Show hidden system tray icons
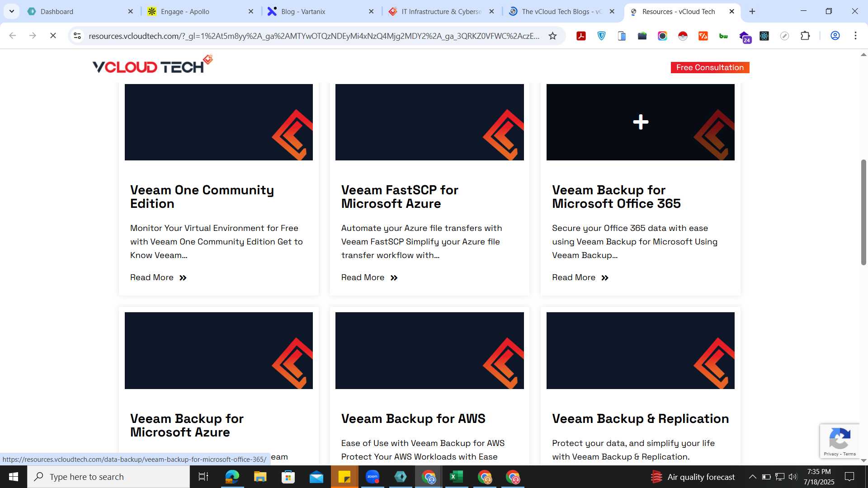This screenshot has width=868, height=488. pos(752,477)
